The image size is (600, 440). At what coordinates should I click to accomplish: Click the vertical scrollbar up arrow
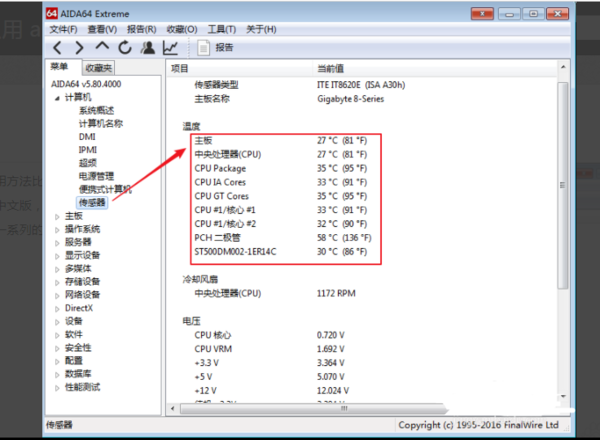pyautogui.click(x=563, y=67)
